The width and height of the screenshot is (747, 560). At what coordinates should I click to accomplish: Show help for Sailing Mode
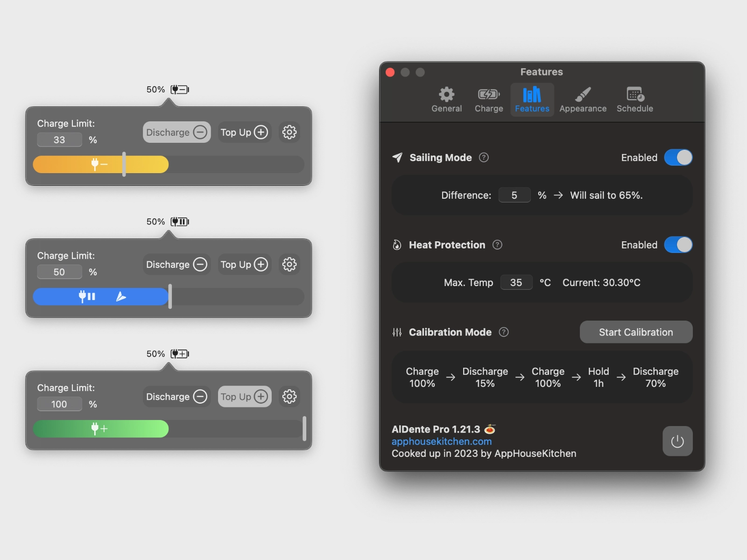[484, 158]
